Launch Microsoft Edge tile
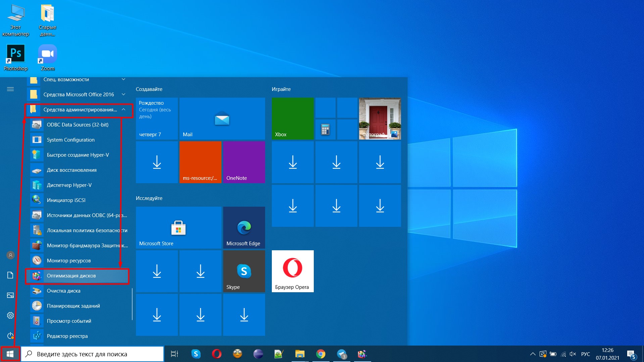644x362 pixels. click(244, 227)
